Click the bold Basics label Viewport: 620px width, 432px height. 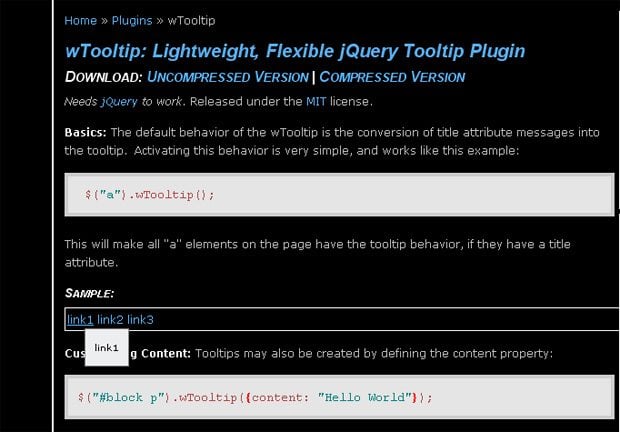[x=85, y=132]
